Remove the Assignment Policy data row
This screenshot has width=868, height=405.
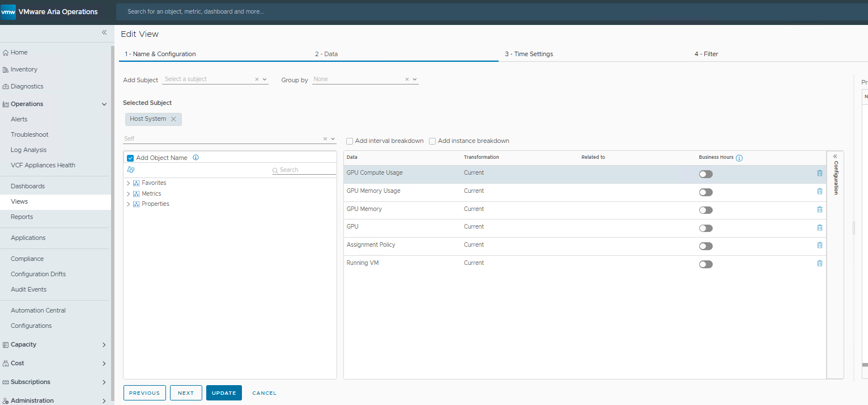[819, 245]
